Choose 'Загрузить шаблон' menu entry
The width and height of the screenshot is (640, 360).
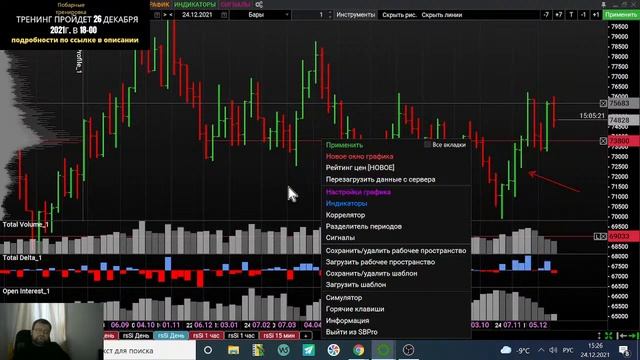click(356, 284)
